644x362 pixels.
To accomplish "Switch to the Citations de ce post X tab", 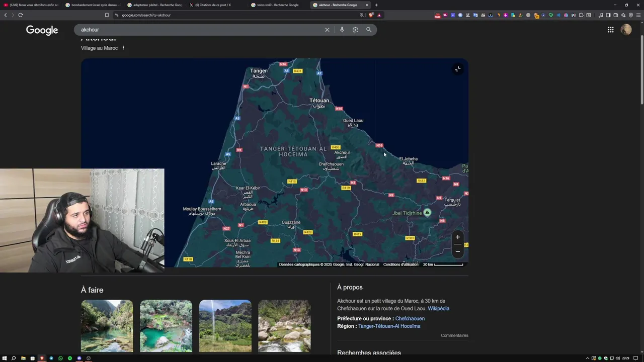I will pyautogui.click(x=217, y=5).
